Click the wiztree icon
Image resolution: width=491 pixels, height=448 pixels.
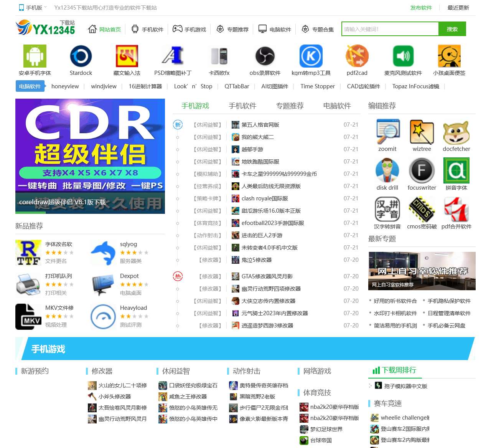pyautogui.click(x=422, y=132)
